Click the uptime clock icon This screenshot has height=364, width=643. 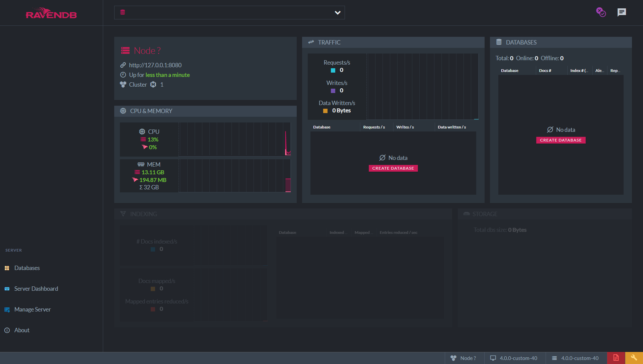click(x=123, y=75)
